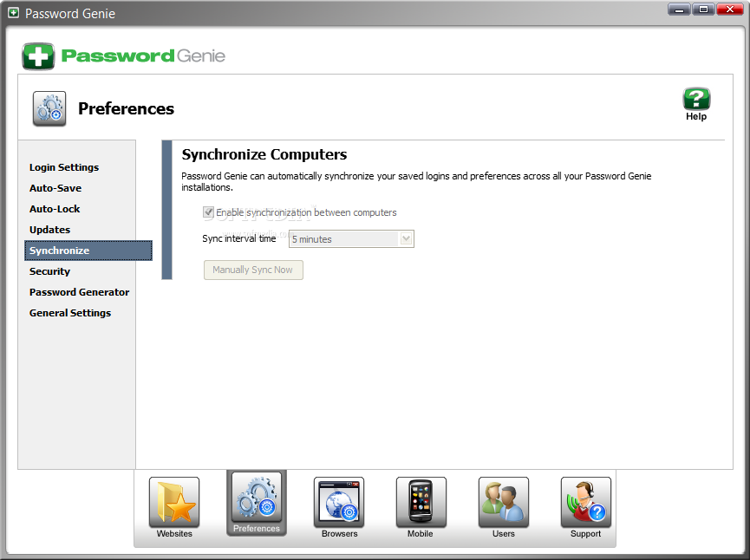Open the Websites section icon

pyautogui.click(x=174, y=502)
